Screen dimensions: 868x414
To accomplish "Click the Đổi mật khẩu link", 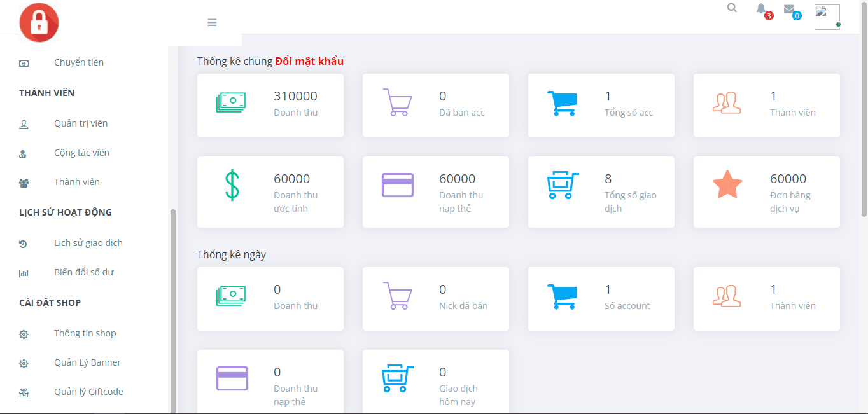I will tap(309, 61).
